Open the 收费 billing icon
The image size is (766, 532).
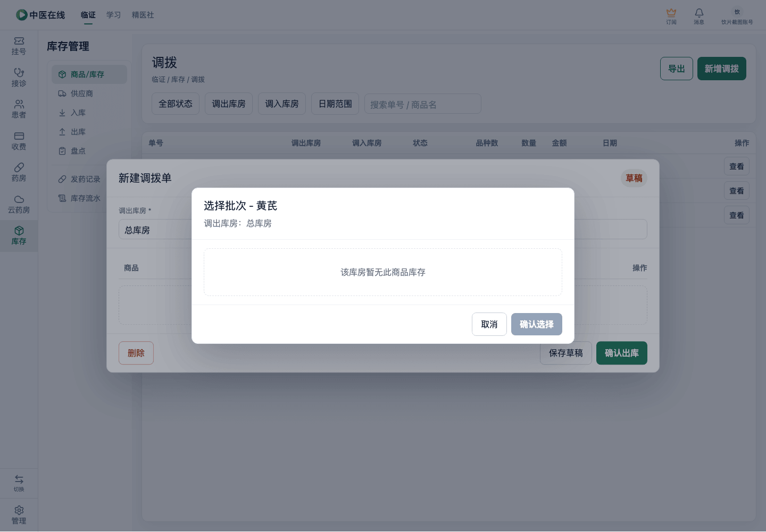click(x=19, y=136)
